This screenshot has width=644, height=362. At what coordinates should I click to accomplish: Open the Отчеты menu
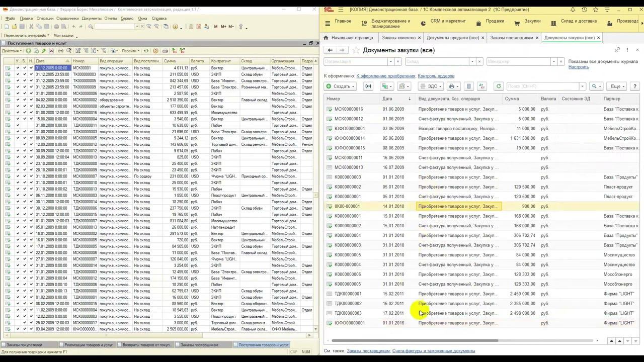(111, 19)
